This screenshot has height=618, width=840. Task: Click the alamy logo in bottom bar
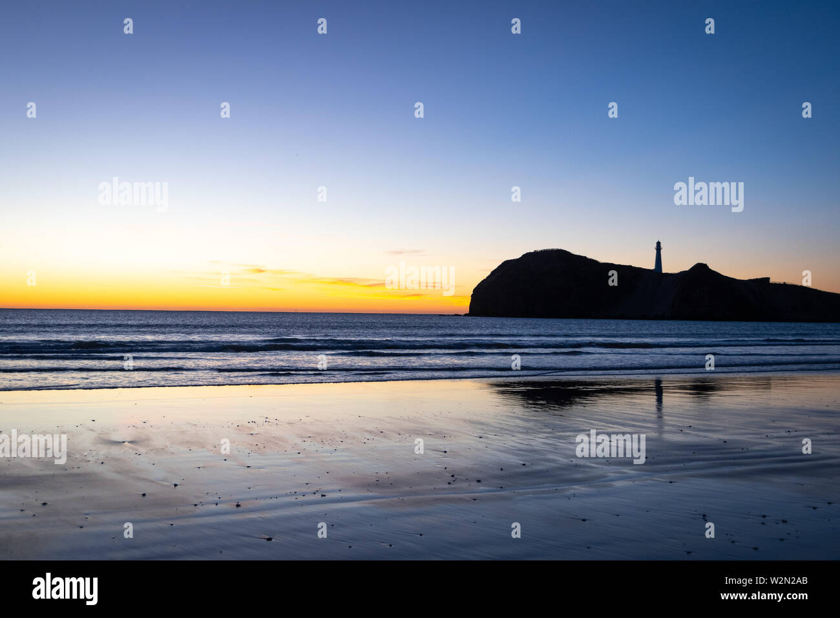tap(65, 589)
